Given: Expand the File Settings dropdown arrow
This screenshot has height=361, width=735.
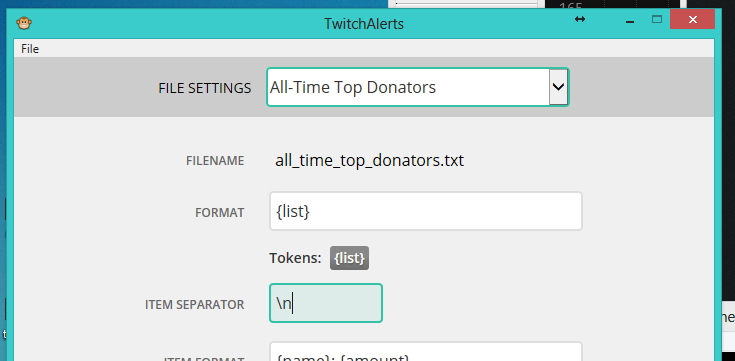Looking at the screenshot, I should point(558,87).
